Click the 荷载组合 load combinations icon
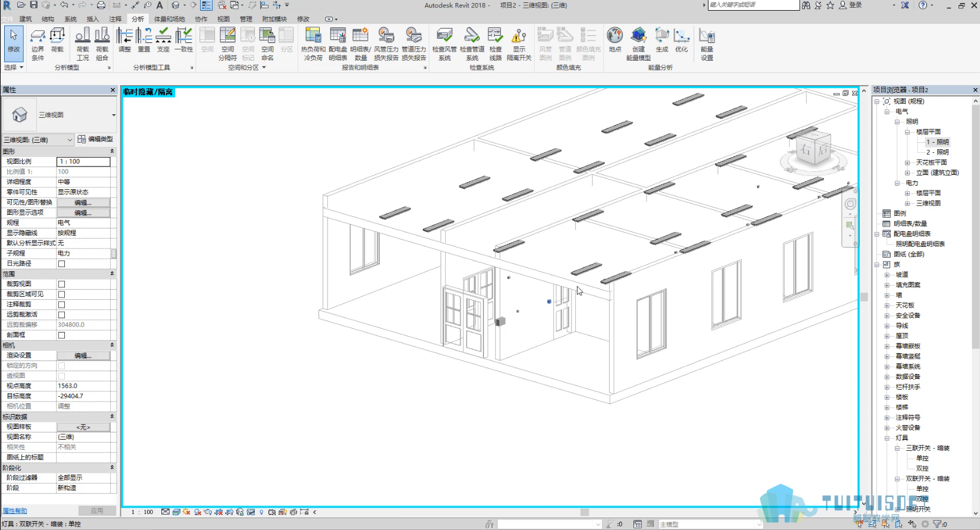Screen dimensions: 980x530 (x=102, y=43)
